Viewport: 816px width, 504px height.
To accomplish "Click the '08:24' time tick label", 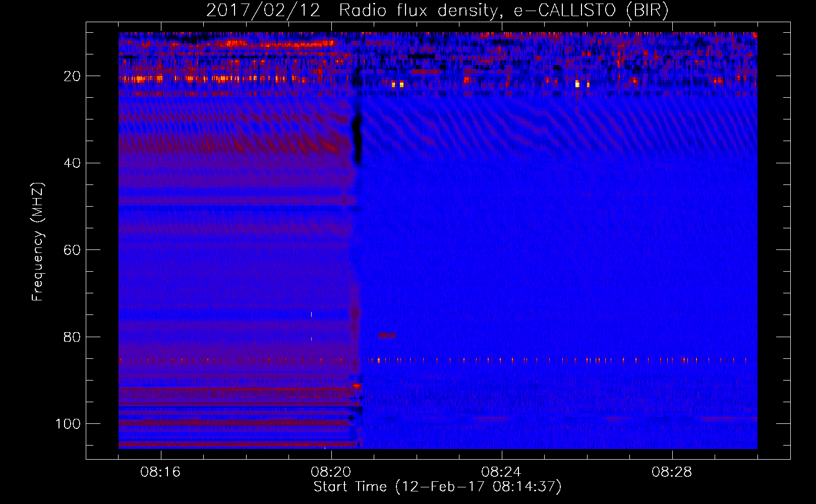I will click(501, 472).
